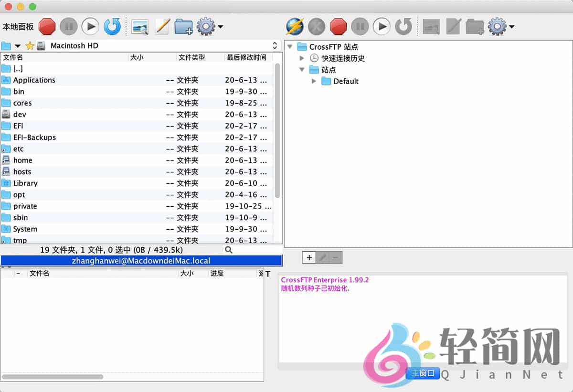Click the star favorites icon near Macintosh HD

29,45
